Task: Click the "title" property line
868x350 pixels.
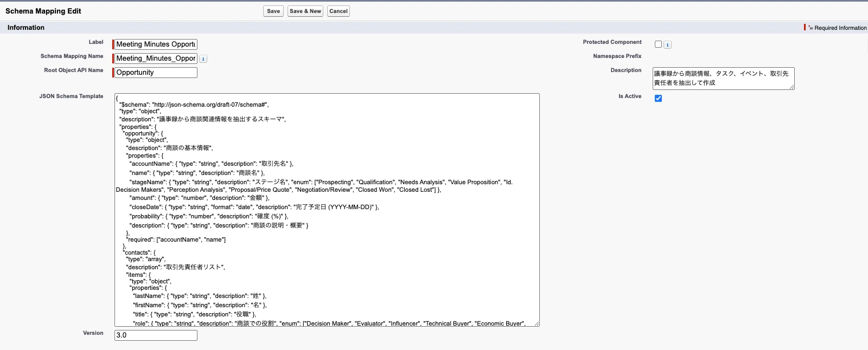Action: pos(194,314)
